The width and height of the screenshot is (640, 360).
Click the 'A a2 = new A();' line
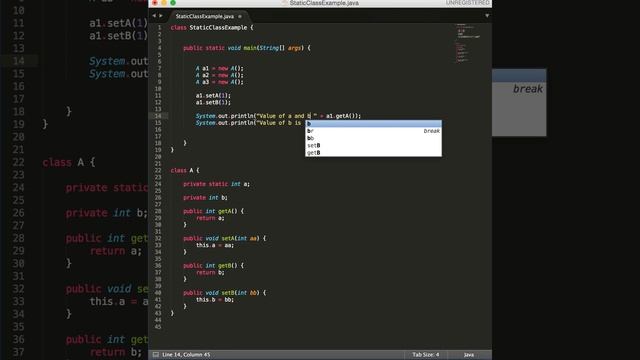220,75
